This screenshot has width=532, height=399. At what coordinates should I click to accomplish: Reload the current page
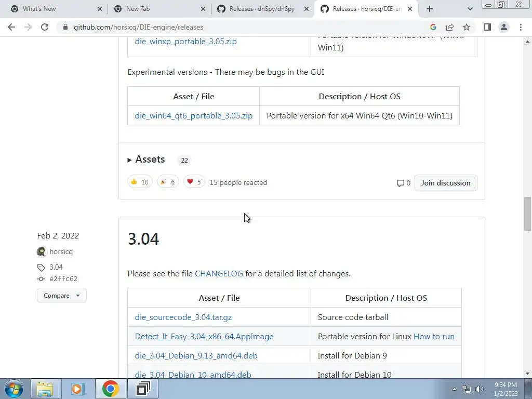pos(45,27)
